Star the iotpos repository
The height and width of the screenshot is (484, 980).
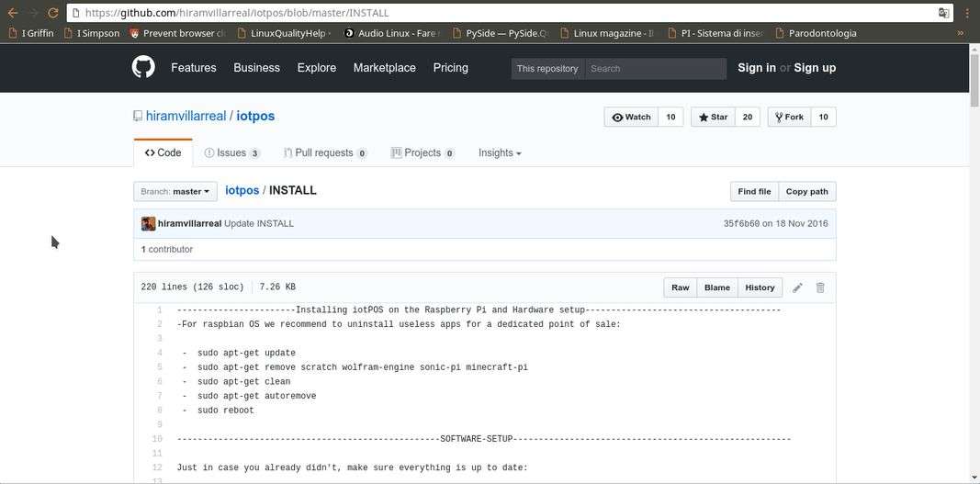tap(713, 117)
